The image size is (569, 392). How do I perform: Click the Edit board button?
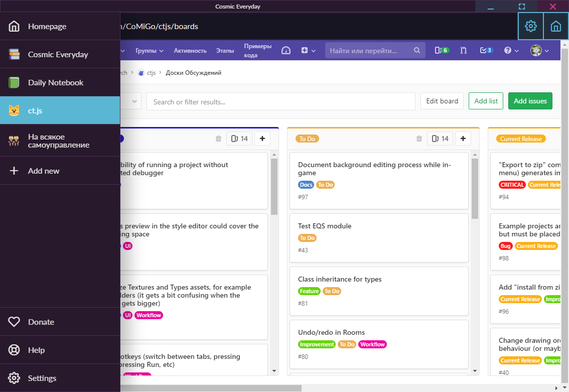(x=442, y=101)
